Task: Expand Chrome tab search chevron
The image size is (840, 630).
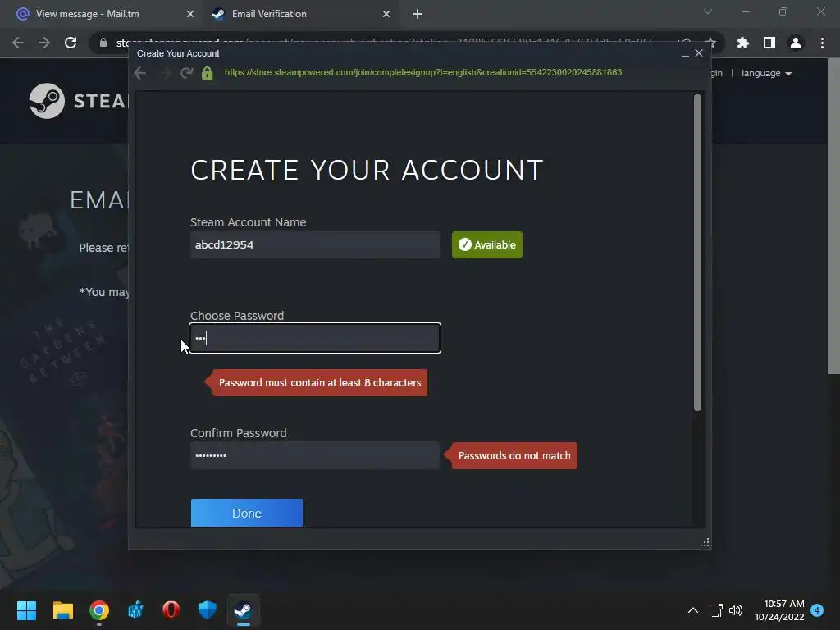Action: (x=708, y=11)
